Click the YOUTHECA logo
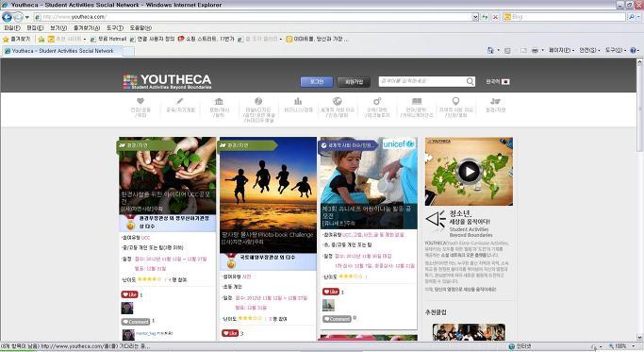This screenshot has width=644, height=352. [167, 81]
